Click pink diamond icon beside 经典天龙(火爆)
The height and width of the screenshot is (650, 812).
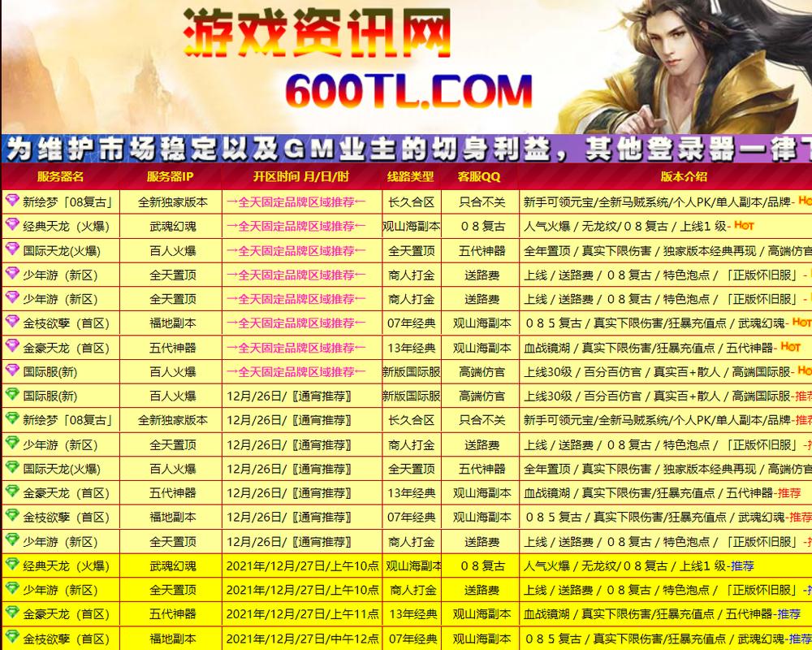point(12,224)
